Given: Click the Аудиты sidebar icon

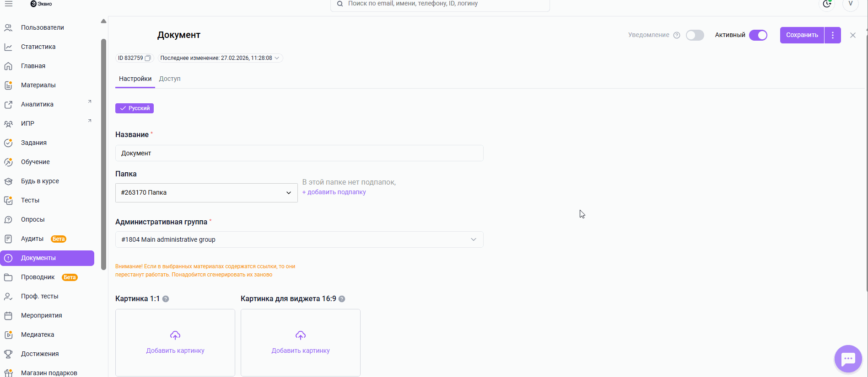Looking at the screenshot, I should coord(8,239).
